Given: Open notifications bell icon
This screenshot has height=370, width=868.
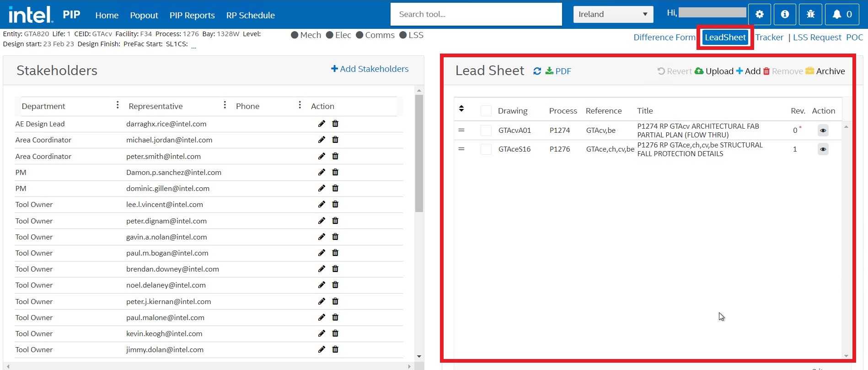Looking at the screenshot, I should tap(842, 14).
